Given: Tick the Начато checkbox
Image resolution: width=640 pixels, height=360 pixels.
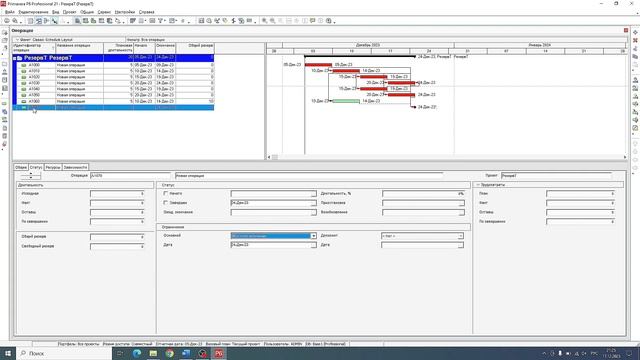Looking at the screenshot, I should [165, 193].
